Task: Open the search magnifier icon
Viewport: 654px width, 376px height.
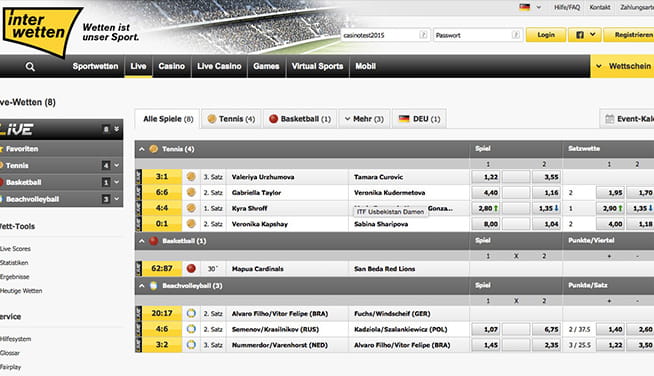Action: pyautogui.click(x=30, y=66)
